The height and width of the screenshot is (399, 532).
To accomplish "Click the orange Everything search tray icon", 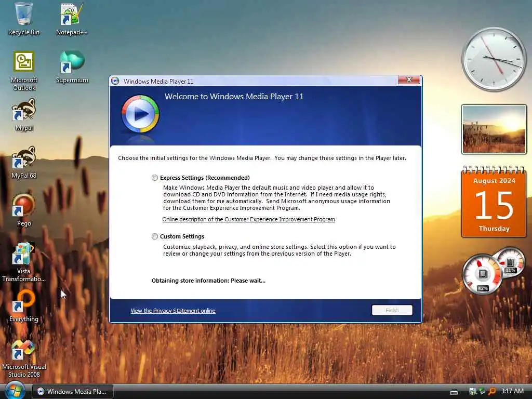I will click(x=492, y=392).
